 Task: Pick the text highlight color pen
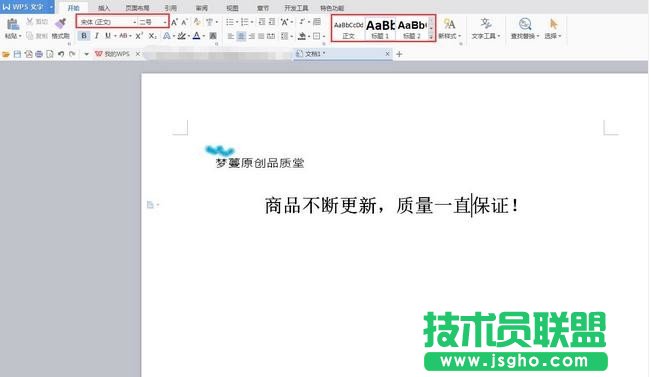point(181,36)
